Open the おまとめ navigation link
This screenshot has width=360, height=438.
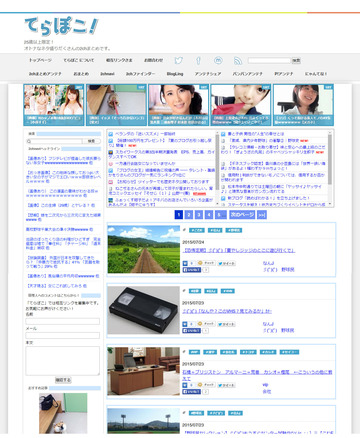(x=81, y=74)
